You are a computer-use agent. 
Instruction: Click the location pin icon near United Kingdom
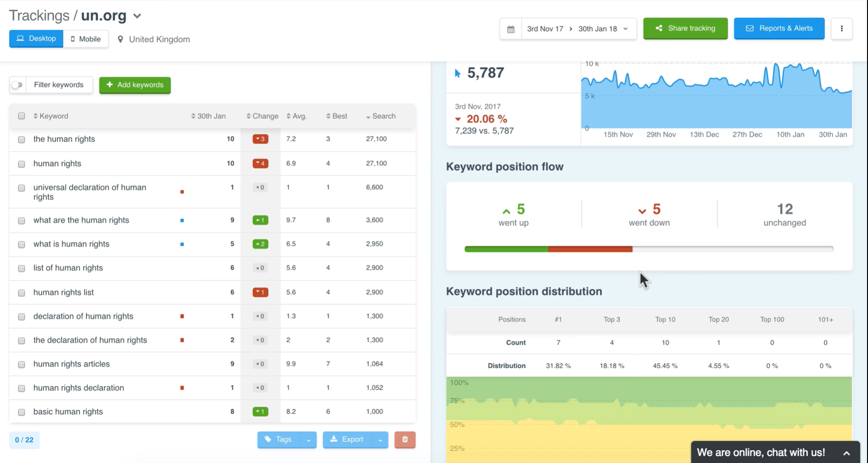click(x=120, y=39)
